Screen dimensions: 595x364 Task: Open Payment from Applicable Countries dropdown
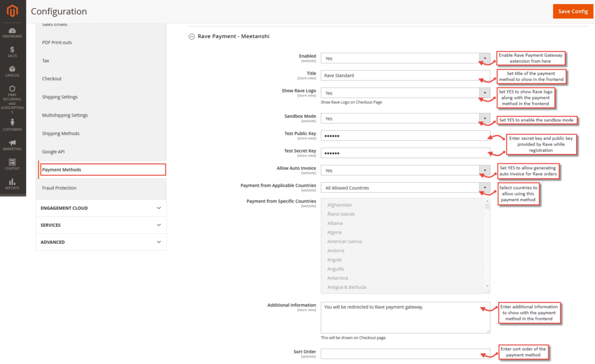pos(406,188)
